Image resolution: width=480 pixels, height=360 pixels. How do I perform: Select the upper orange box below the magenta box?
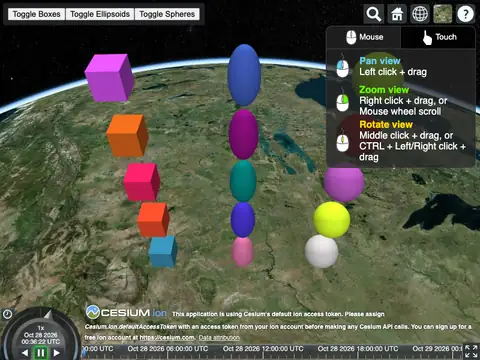pyautogui.click(x=127, y=135)
